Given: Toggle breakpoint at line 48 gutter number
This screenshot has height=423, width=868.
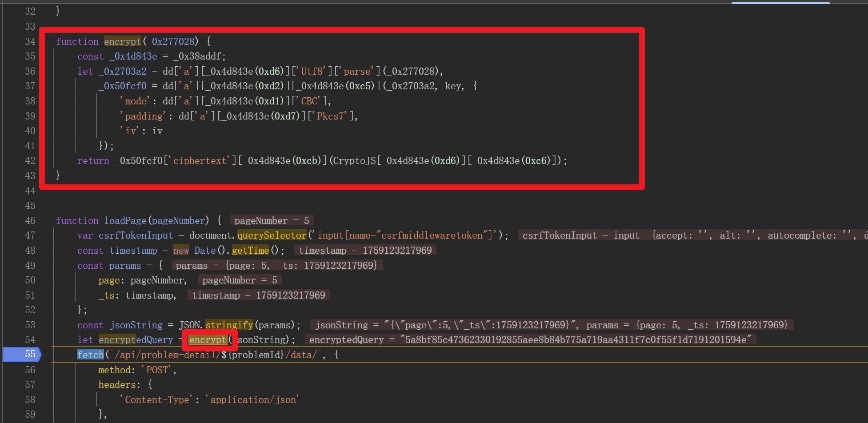Looking at the screenshot, I should point(30,250).
